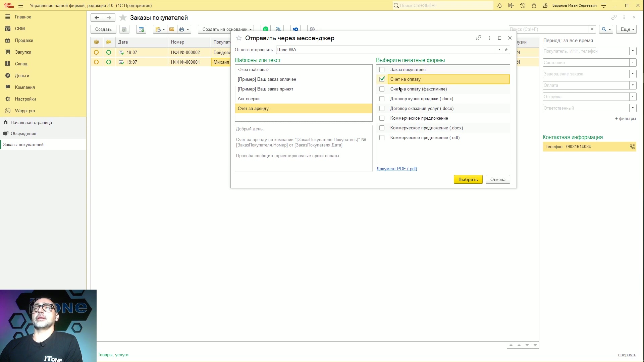The height and width of the screenshot is (362, 644).
Task: Add messenger dialog to favorites star
Action: coord(239,38)
